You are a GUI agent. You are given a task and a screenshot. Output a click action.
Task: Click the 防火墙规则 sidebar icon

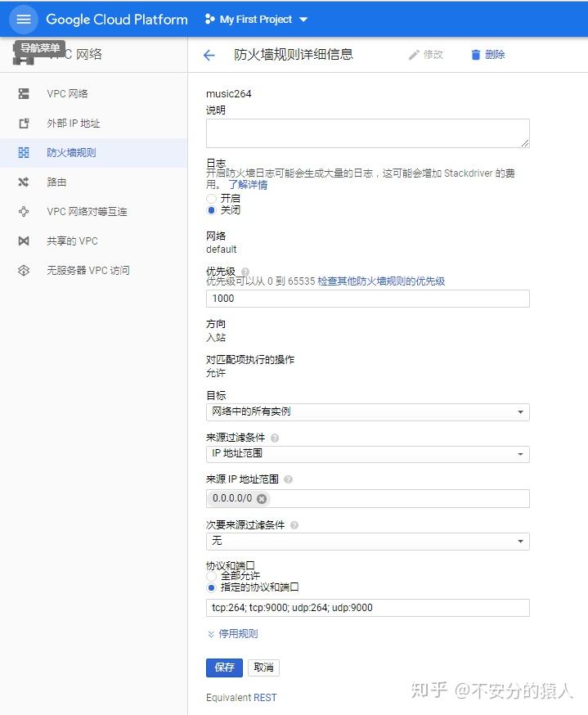(24, 152)
